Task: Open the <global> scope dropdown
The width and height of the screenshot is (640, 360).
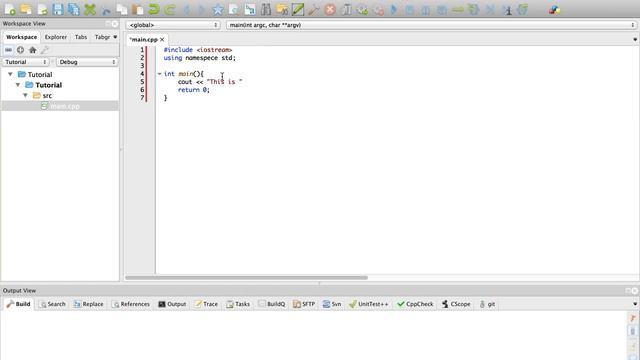Action: (173, 25)
